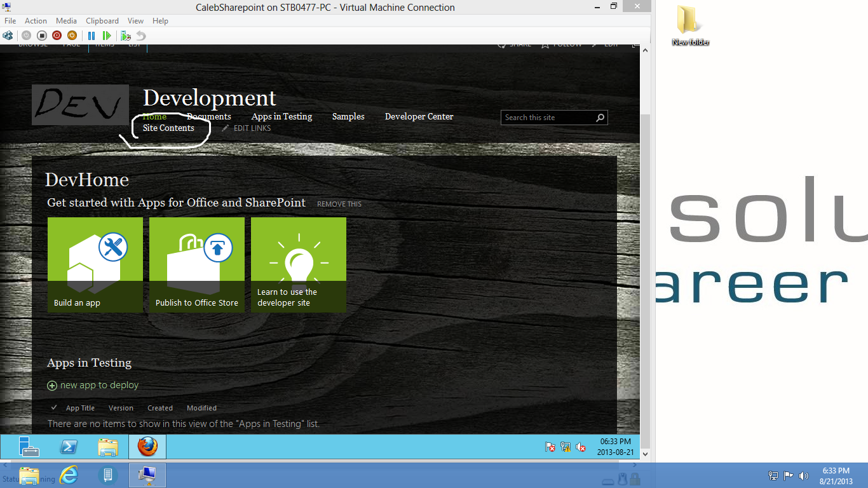The height and width of the screenshot is (488, 868).
Task: Open the View menu
Action: point(135,21)
